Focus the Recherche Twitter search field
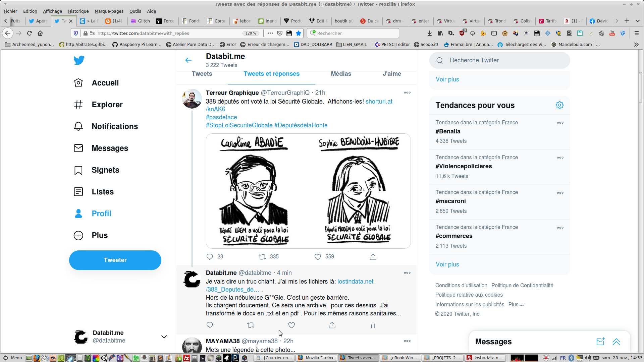 pos(500,60)
